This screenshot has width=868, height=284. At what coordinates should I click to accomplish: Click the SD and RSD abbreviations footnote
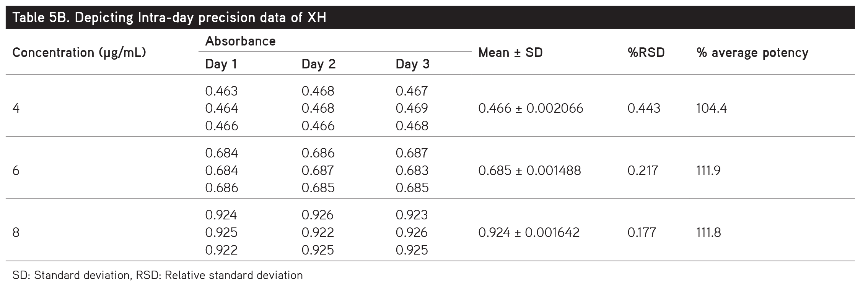click(157, 275)
